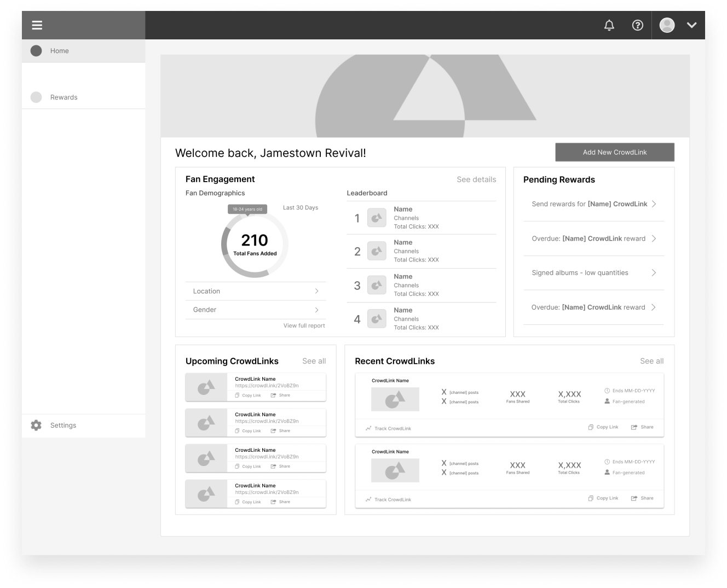Open last Overdue [Name] CrowdLink reward chevron
Screen dimensions: 727x588
(x=654, y=307)
